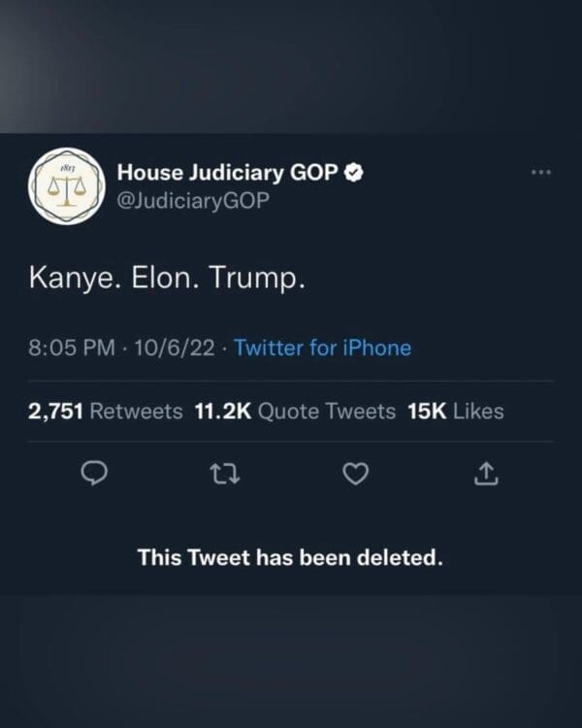
Task: Click the 11.2K quote tweet count
Action: pos(222,411)
